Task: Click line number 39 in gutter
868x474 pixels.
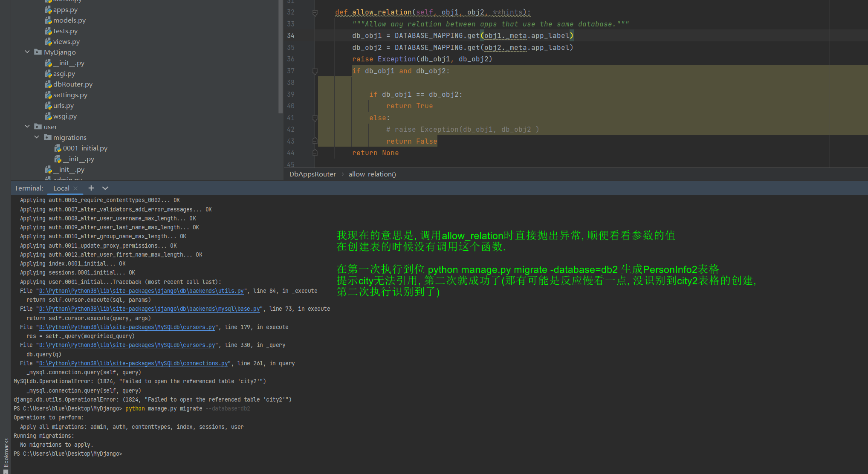Action: click(291, 95)
